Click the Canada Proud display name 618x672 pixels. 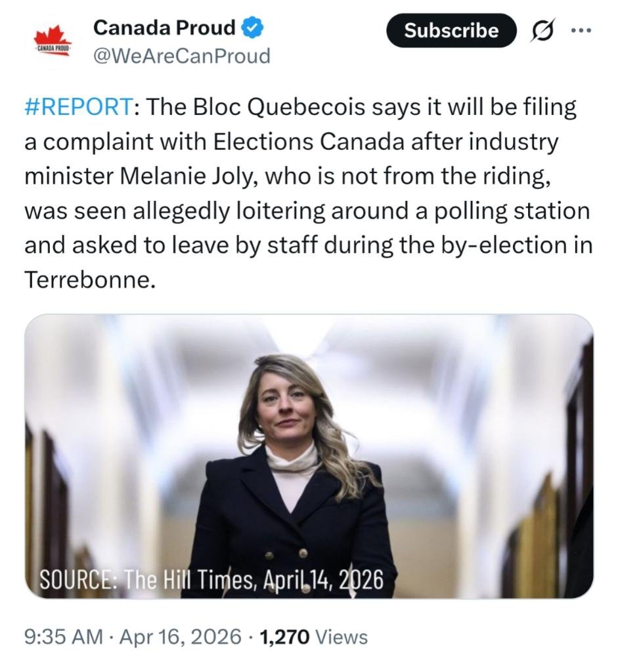click(164, 28)
